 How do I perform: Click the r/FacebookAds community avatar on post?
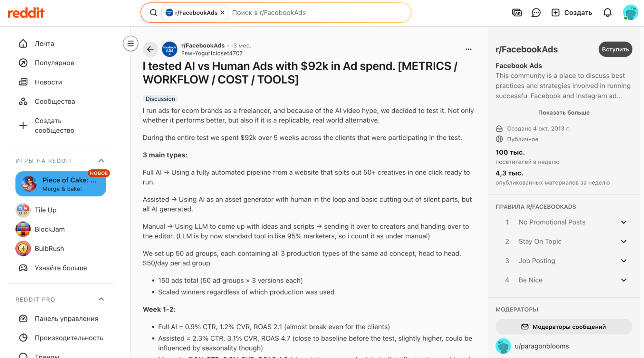[169, 49]
